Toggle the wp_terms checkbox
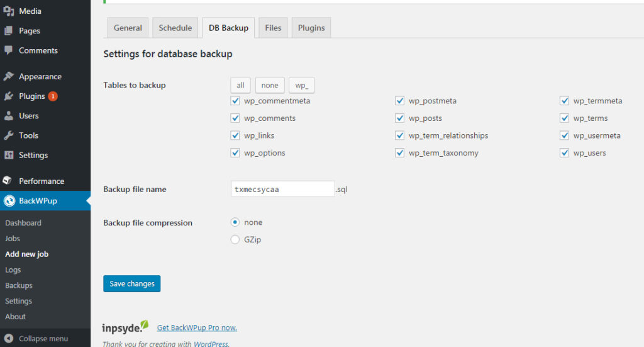The width and height of the screenshot is (644, 347). click(564, 118)
